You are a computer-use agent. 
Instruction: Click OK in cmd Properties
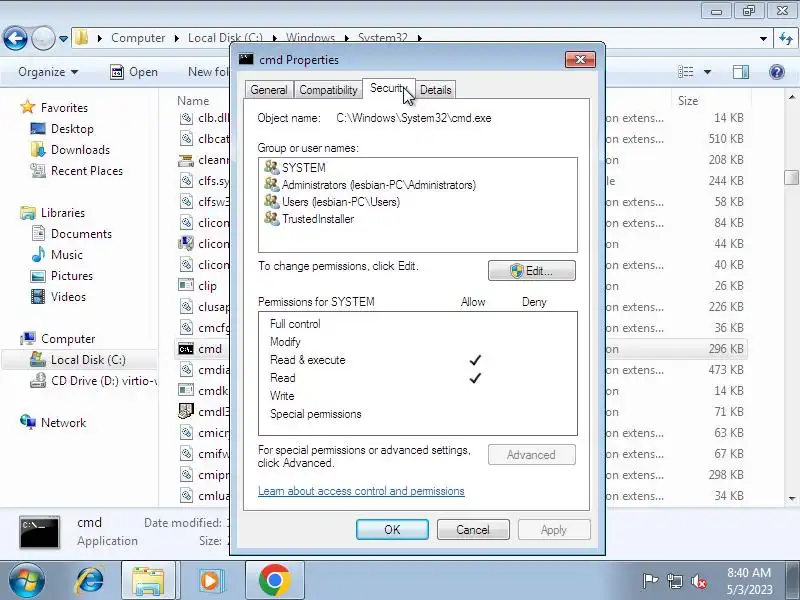coord(392,530)
